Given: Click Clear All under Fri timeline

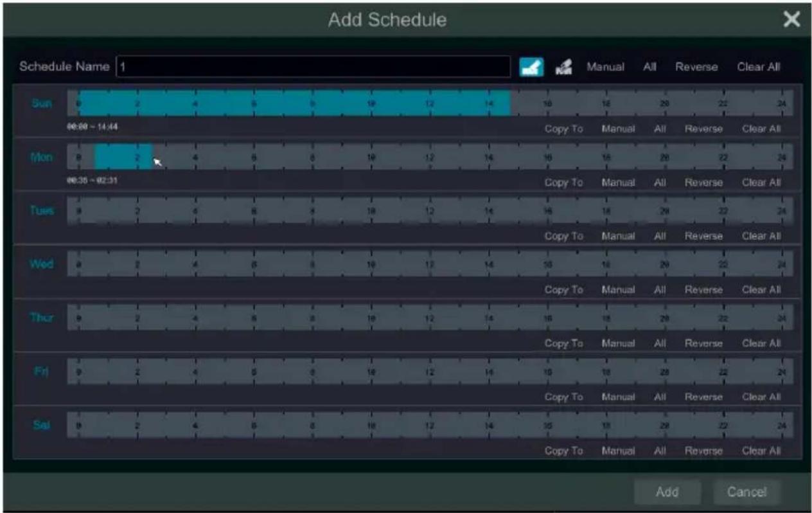Looking at the screenshot, I should pos(762,397).
